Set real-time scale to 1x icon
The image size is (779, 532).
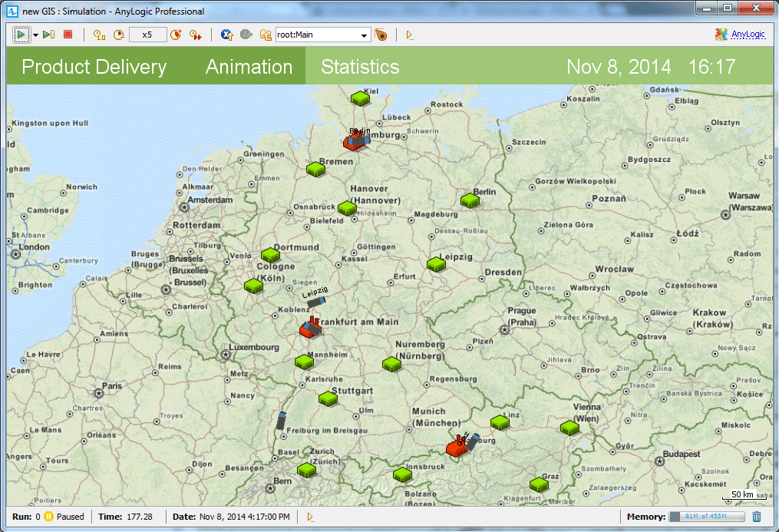pos(99,35)
